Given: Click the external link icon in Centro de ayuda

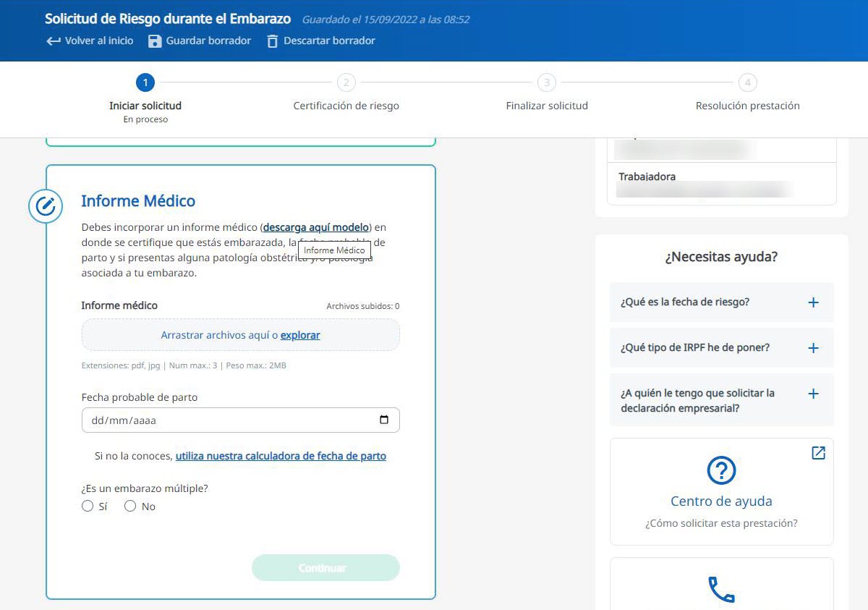Looking at the screenshot, I should 818,453.
